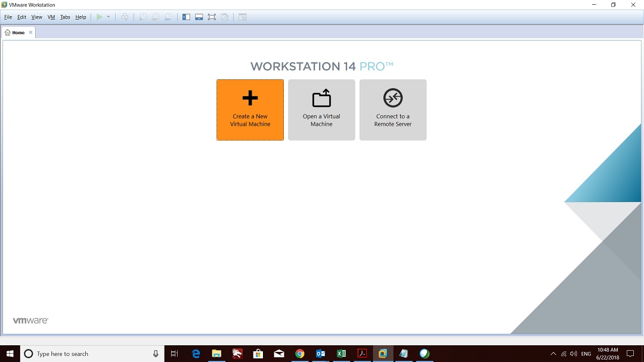The image size is (644, 362).
Task: Click VMware Workstation taskbar icon
Action: tap(383, 354)
